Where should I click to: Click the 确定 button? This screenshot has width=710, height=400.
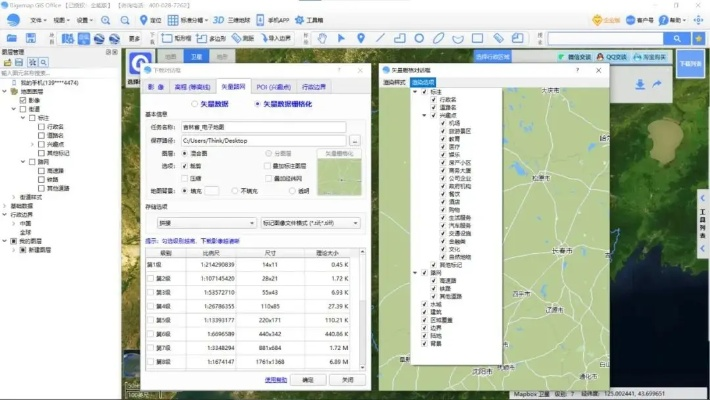point(308,380)
